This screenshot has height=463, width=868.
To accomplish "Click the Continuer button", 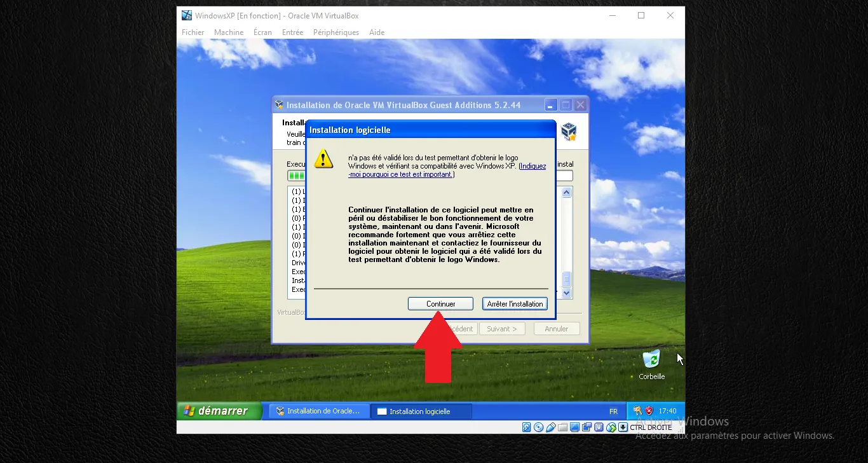I will point(440,303).
